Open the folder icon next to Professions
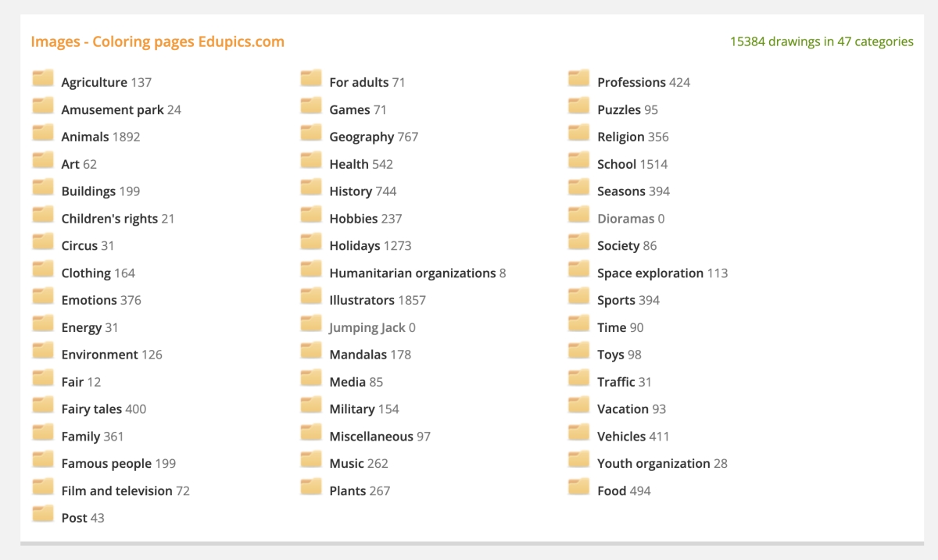This screenshot has height=560, width=938. click(579, 79)
